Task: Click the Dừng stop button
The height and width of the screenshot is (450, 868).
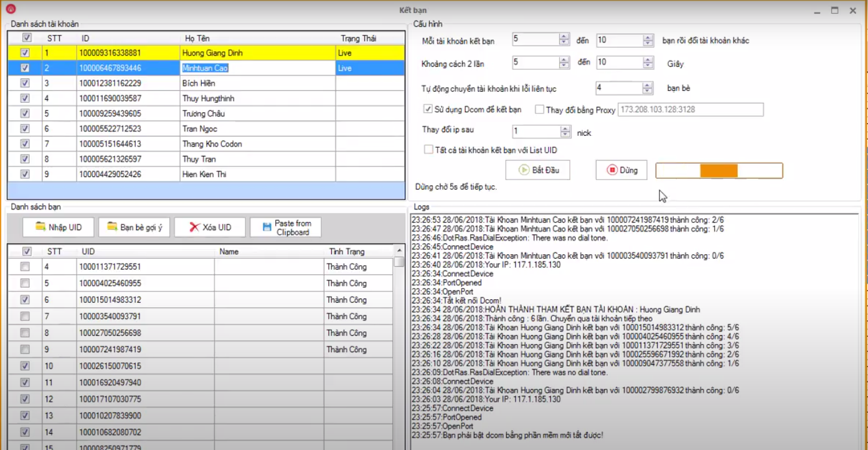Action: point(621,170)
